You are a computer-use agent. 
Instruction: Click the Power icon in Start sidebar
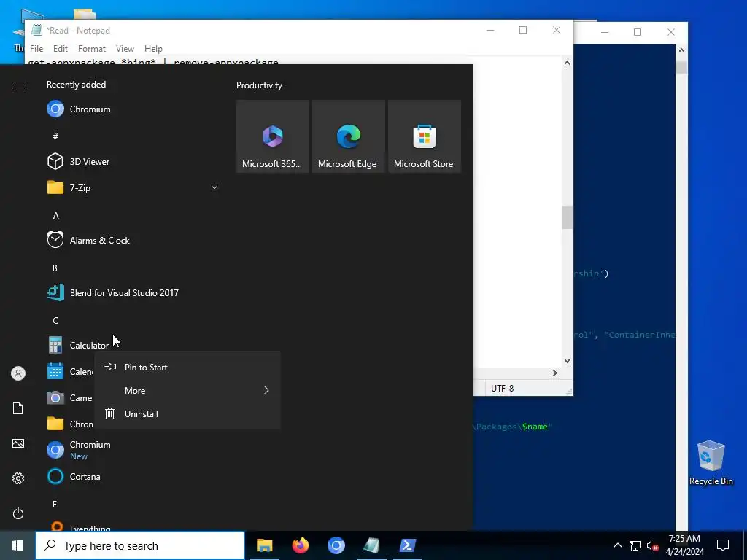tap(18, 513)
